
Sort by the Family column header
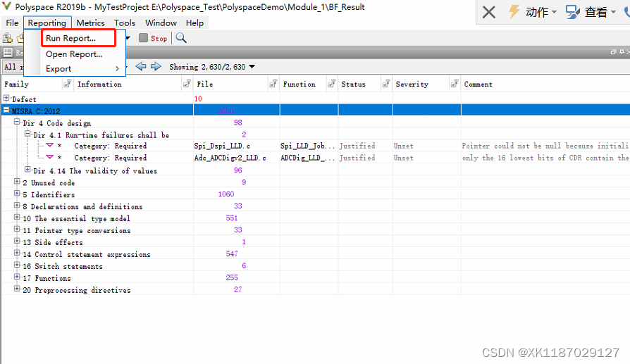(x=16, y=84)
